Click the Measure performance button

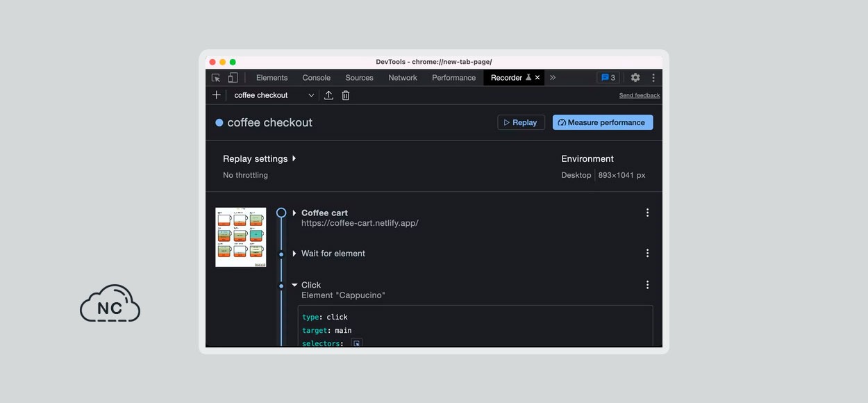pyautogui.click(x=603, y=122)
